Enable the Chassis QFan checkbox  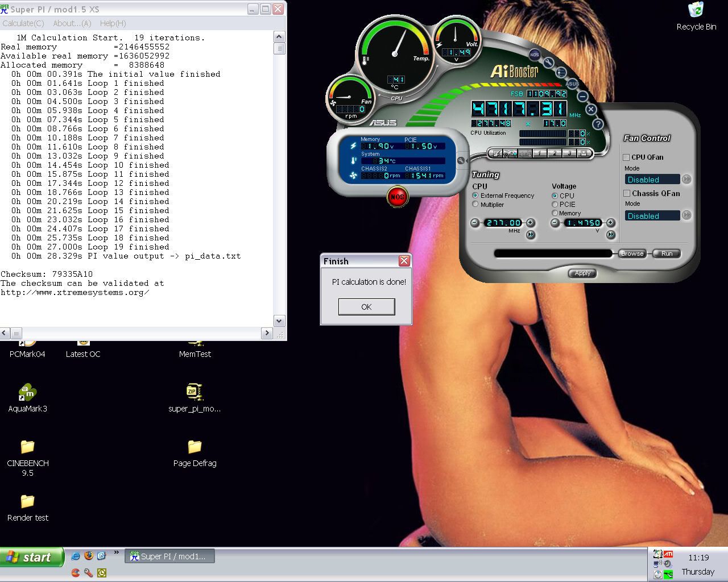click(627, 193)
